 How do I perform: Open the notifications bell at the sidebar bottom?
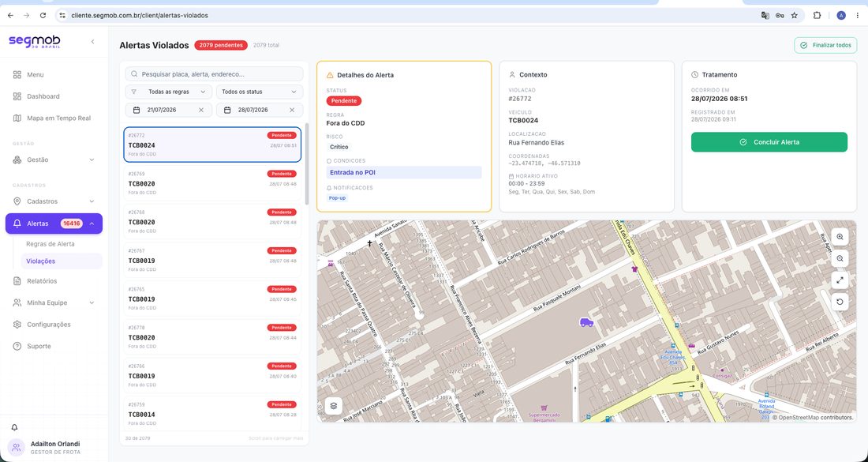(x=15, y=428)
